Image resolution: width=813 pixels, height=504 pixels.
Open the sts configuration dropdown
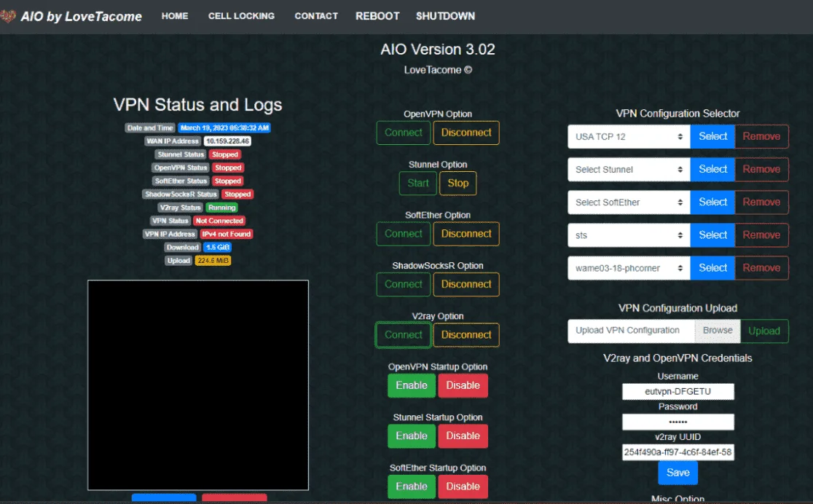tap(629, 235)
